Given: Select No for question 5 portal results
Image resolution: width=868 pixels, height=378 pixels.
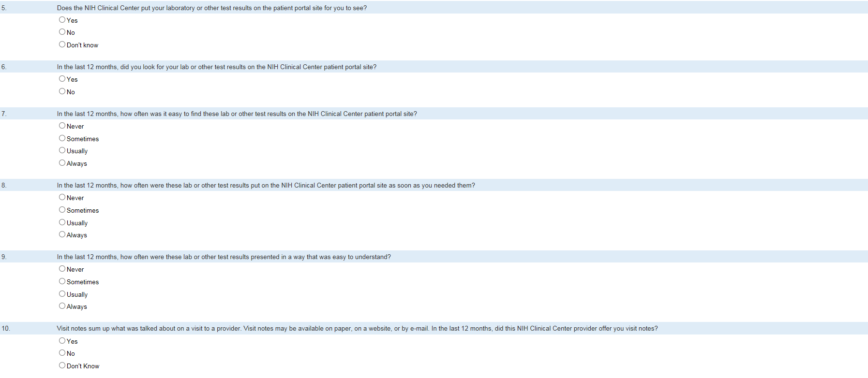Looking at the screenshot, I should 62,32.
